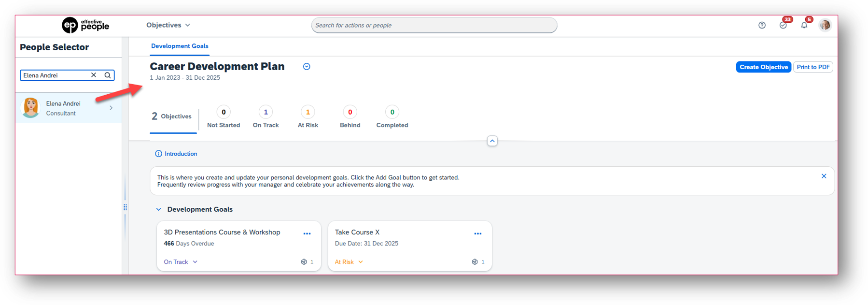The width and height of the screenshot is (868, 305).
Task: Click the Create Objective button
Action: [764, 67]
